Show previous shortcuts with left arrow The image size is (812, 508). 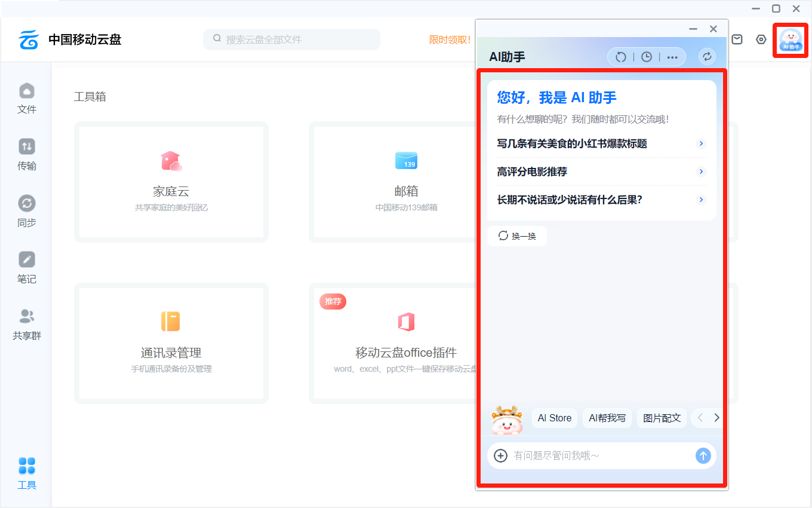click(700, 418)
